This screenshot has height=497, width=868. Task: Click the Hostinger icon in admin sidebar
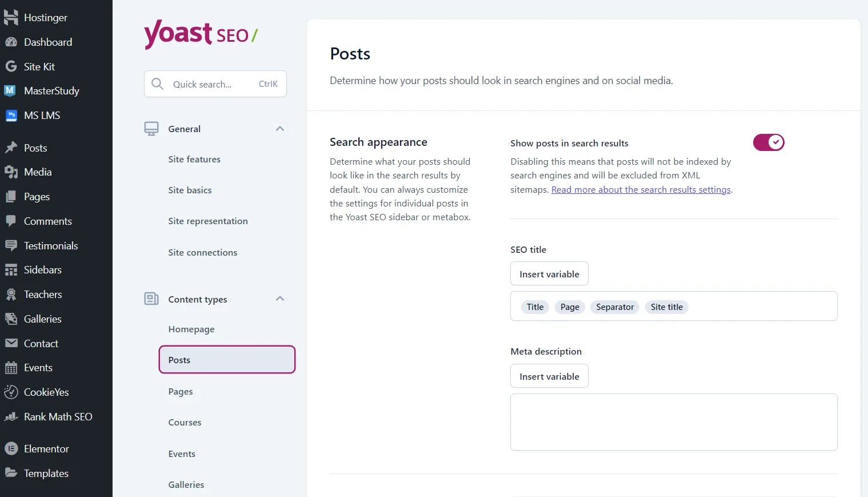point(11,18)
